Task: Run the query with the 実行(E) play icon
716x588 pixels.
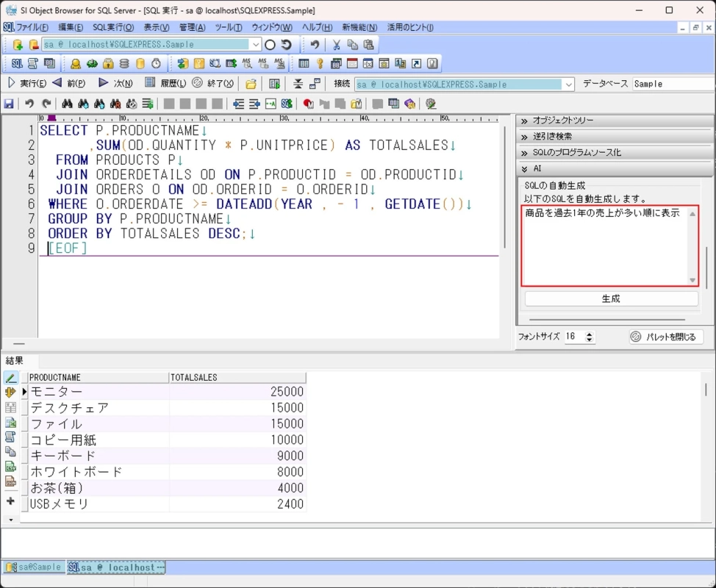Action: (10, 82)
